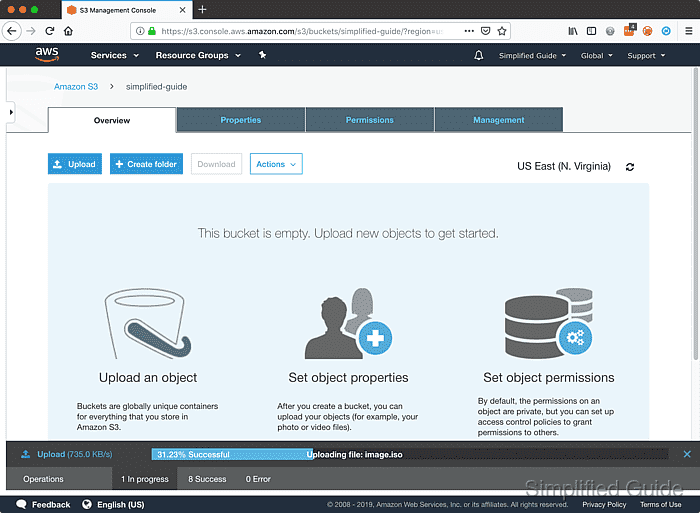Image resolution: width=700 pixels, height=513 pixels.
Task: Select the Overview tab
Action: (x=112, y=120)
